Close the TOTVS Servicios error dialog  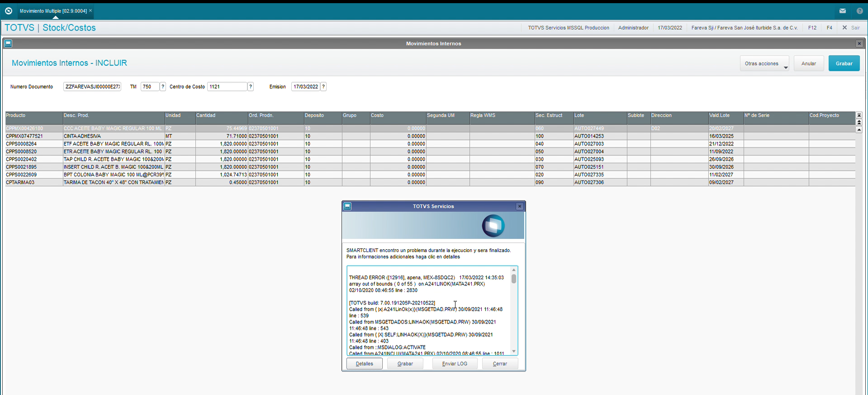pyautogui.click(x=520, y=206)
